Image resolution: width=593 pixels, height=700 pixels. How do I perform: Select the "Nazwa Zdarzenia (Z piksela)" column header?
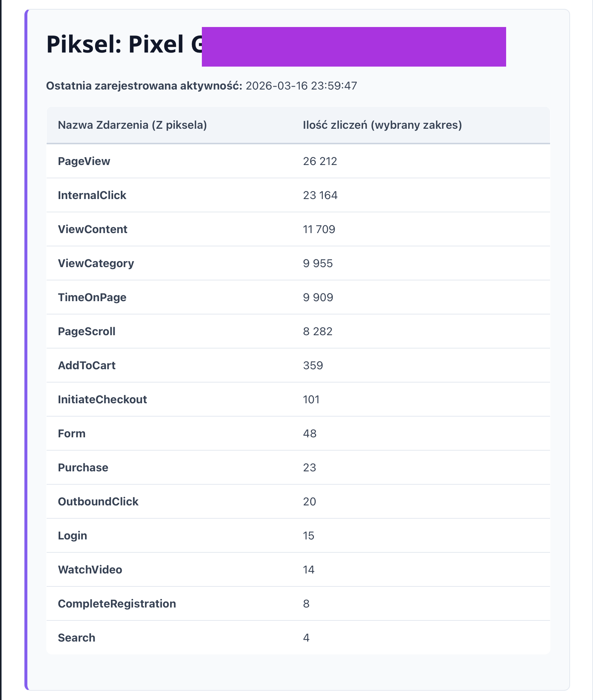click(132, 125)
